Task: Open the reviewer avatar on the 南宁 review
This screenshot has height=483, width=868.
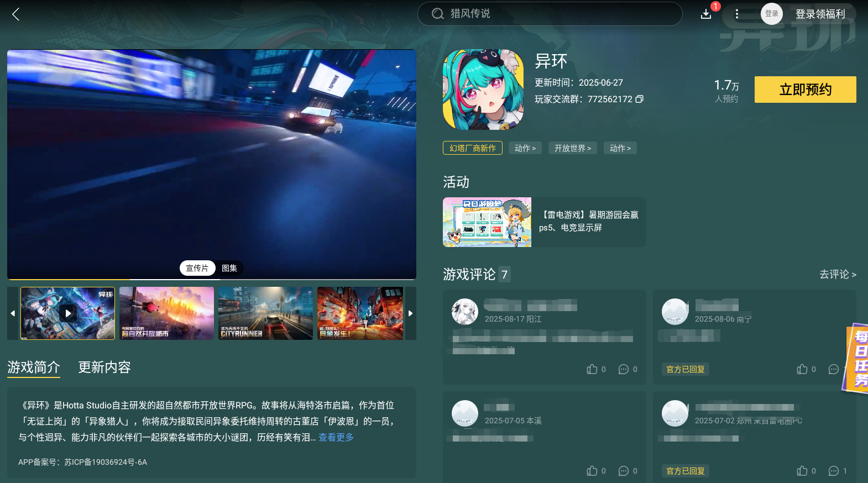Action: [675, 312]
